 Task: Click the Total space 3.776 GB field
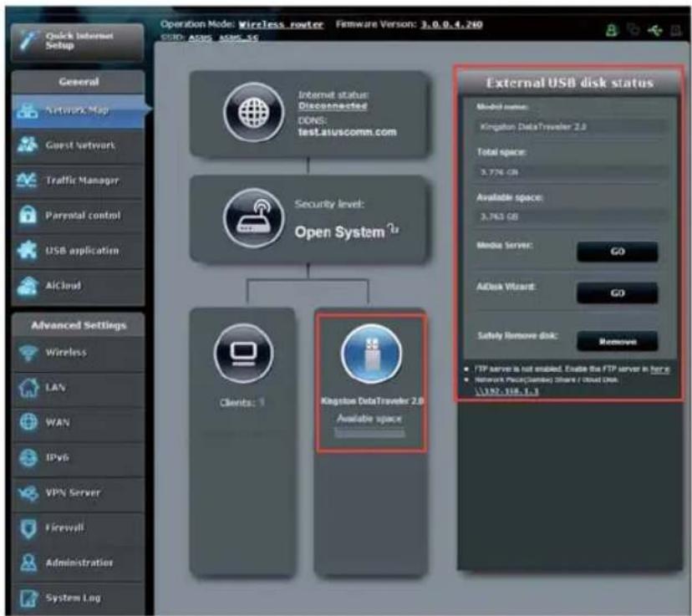572,172
